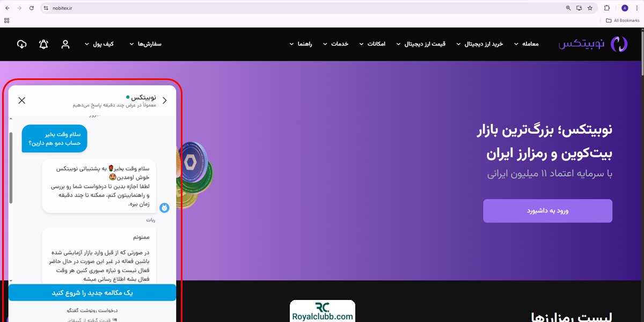Click the chat title نوبیتکس
Viewport: 644px width, 322px height.
[x=143, y=98]
